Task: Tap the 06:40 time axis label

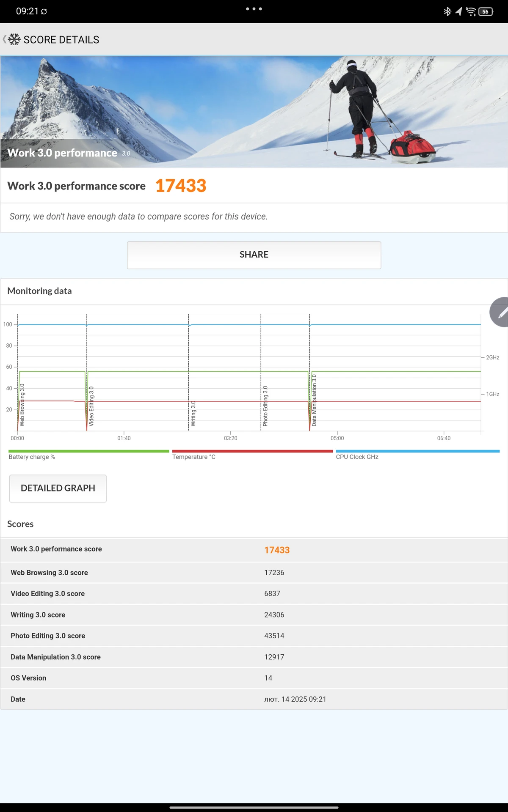Action: click(x=444, y=438)
